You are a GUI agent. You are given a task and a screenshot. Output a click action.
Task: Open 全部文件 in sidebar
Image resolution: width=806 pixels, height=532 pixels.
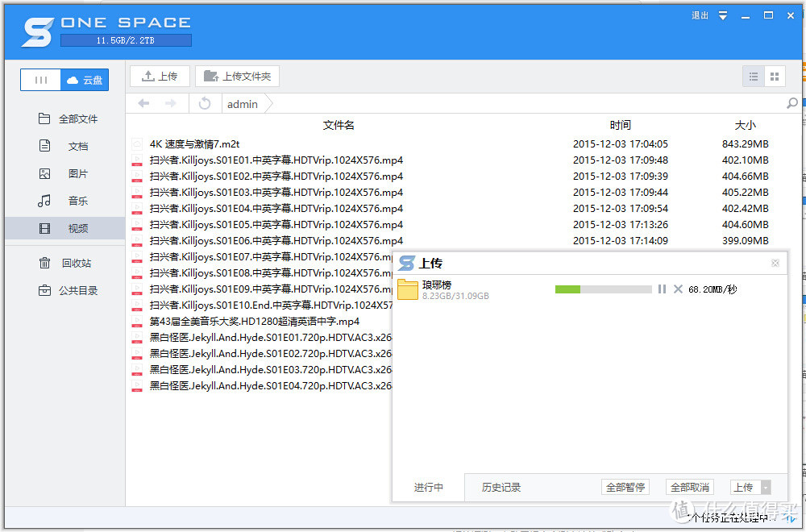(x=68, y=118)
